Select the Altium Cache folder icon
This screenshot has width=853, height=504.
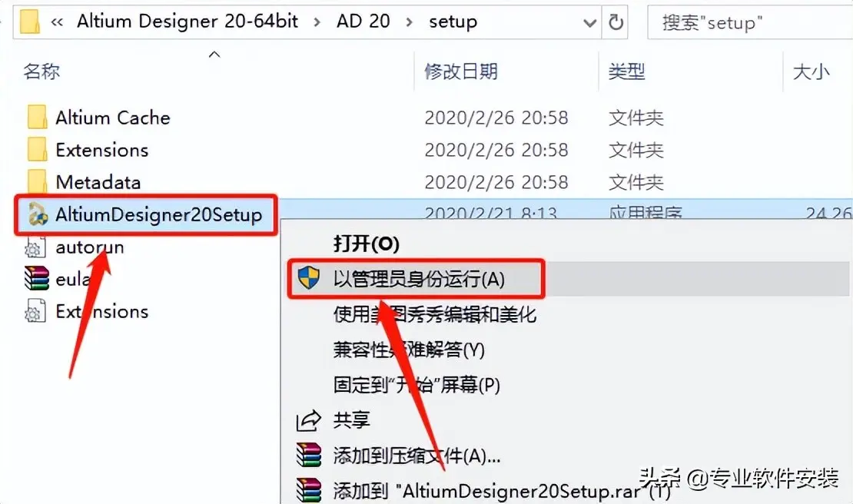[37, 118]
